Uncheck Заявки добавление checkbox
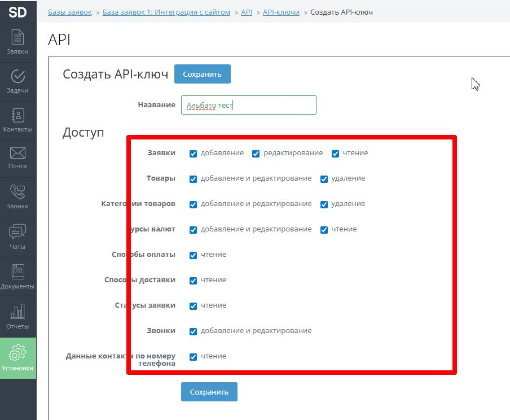 point(194,154)
